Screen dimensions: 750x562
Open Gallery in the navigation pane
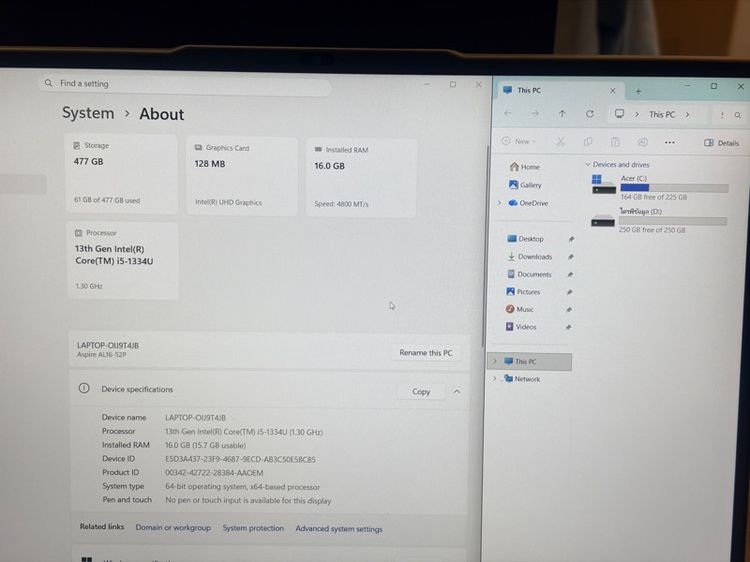pyautogui.click(x=525, y=185)
